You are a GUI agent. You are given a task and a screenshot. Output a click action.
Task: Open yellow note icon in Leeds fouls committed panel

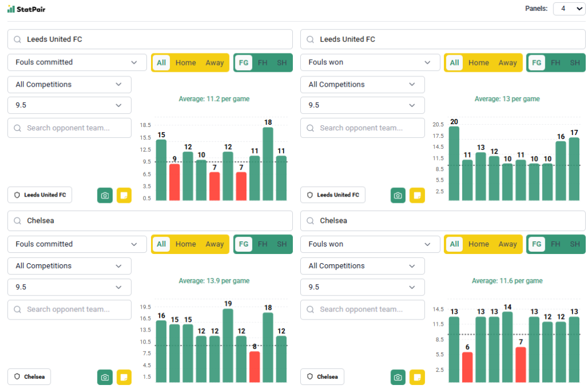point(124,195)
